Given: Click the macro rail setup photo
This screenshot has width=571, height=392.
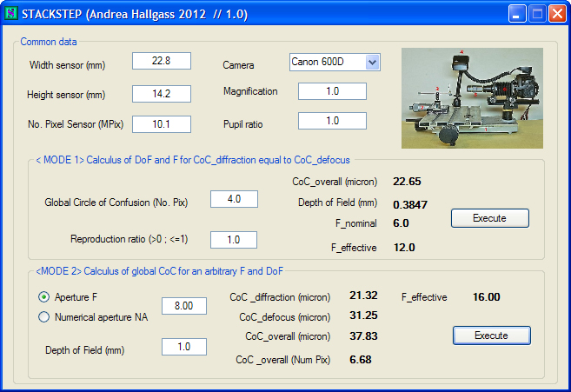Looking at the screenshot, I should click(x=472, y=97).
